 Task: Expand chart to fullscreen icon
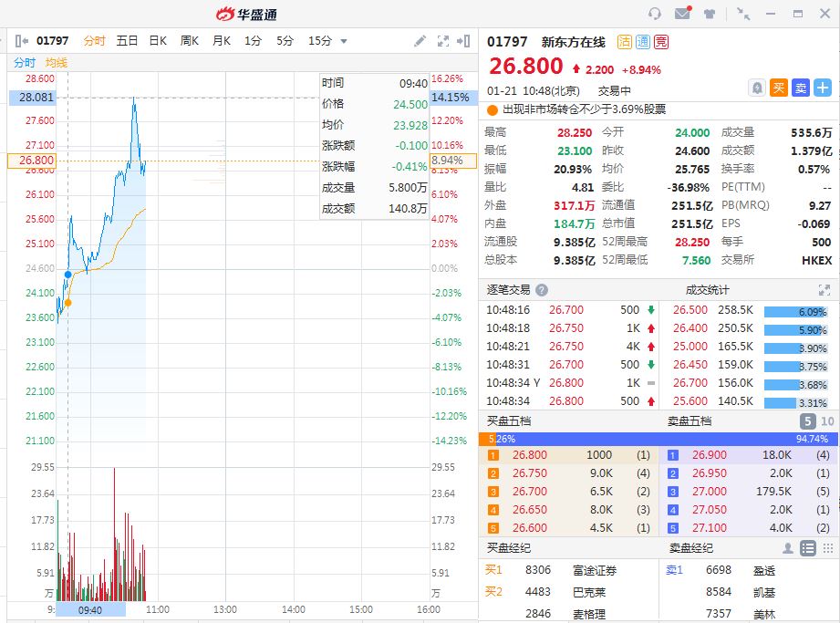tap(443, 41)
